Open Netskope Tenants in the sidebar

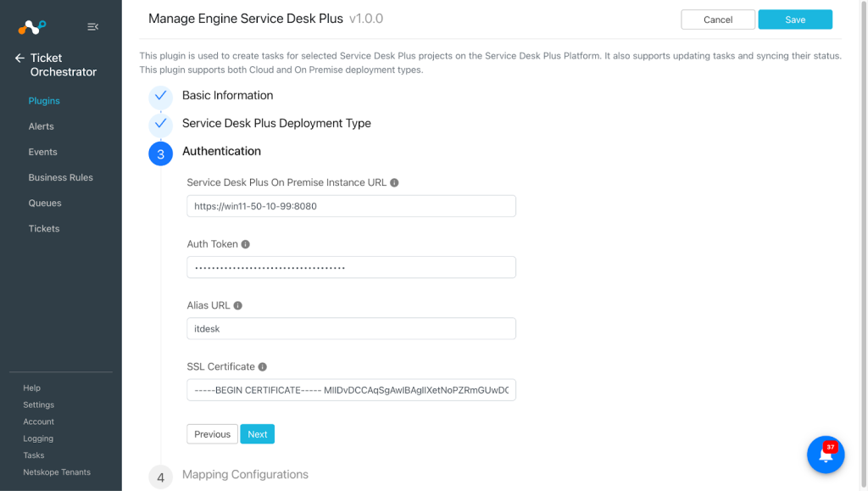57,472
